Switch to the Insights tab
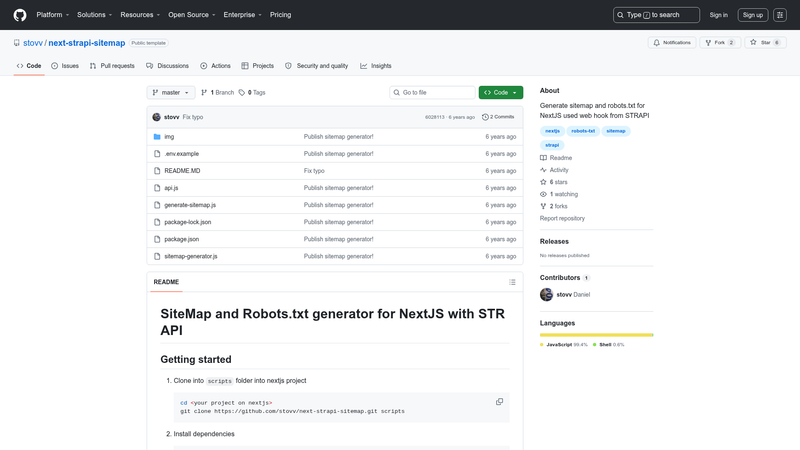 376,66
